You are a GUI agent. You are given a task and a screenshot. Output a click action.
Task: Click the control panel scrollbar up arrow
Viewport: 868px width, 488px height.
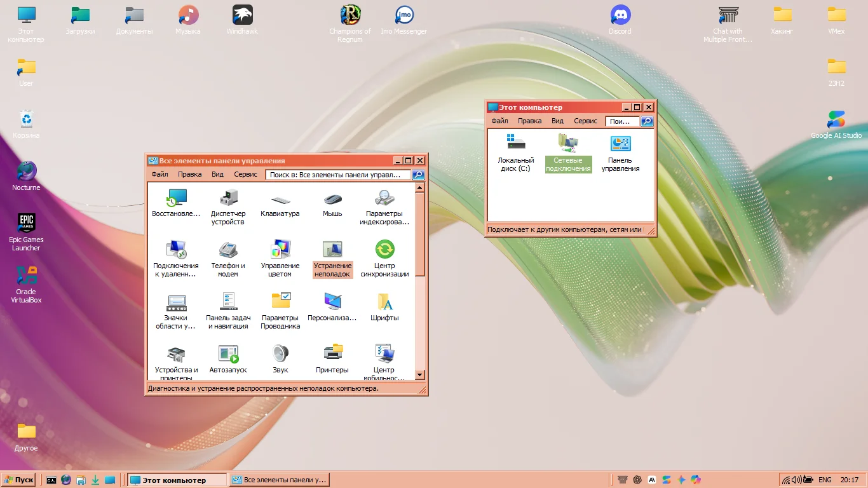[x=419, y=187]
